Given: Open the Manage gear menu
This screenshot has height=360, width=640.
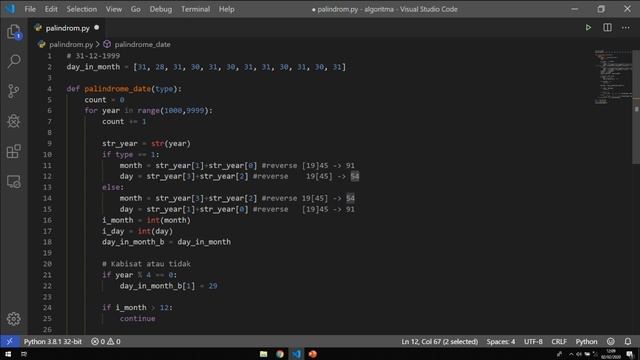Looking at the screenshot, I should pyautogui.click(x=13, y=319).
